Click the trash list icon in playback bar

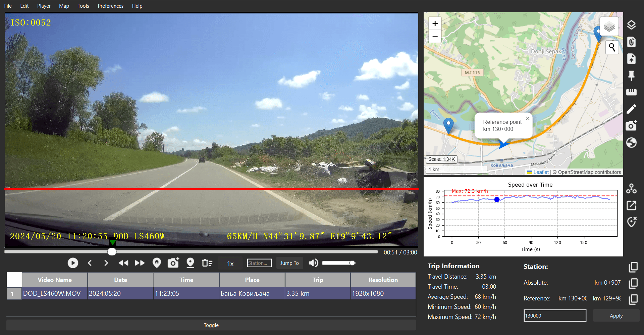pyautogui.click(x=207, y=263)
